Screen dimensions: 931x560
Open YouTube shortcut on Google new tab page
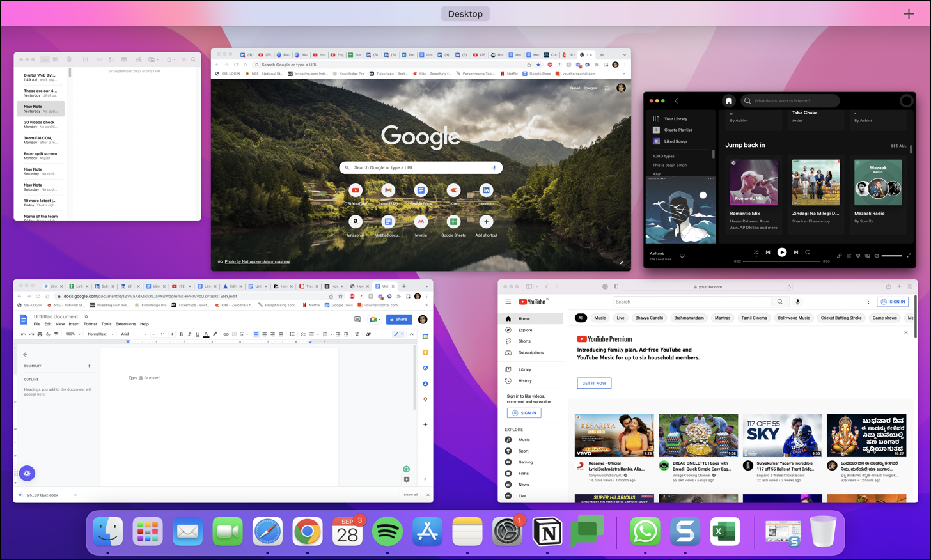(356, 190)
